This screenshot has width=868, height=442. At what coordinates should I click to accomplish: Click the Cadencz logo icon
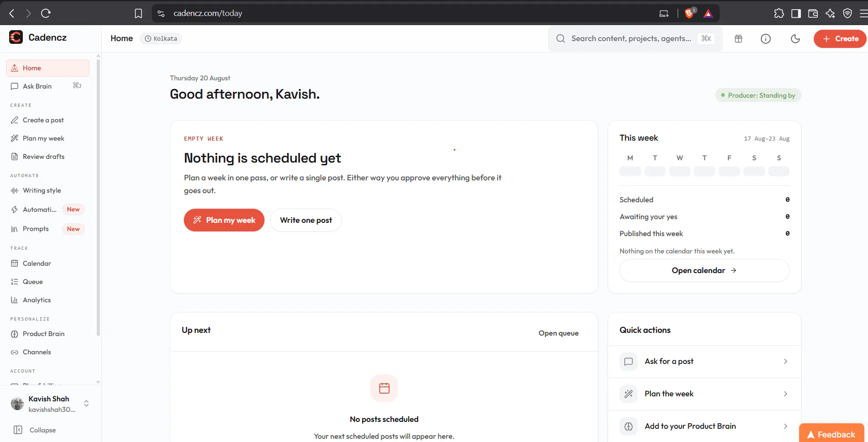16,37
